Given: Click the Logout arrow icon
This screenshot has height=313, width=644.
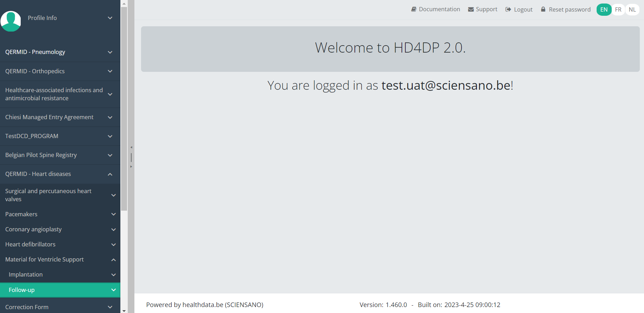Looking at the screenshot, I should click(508, 9).
